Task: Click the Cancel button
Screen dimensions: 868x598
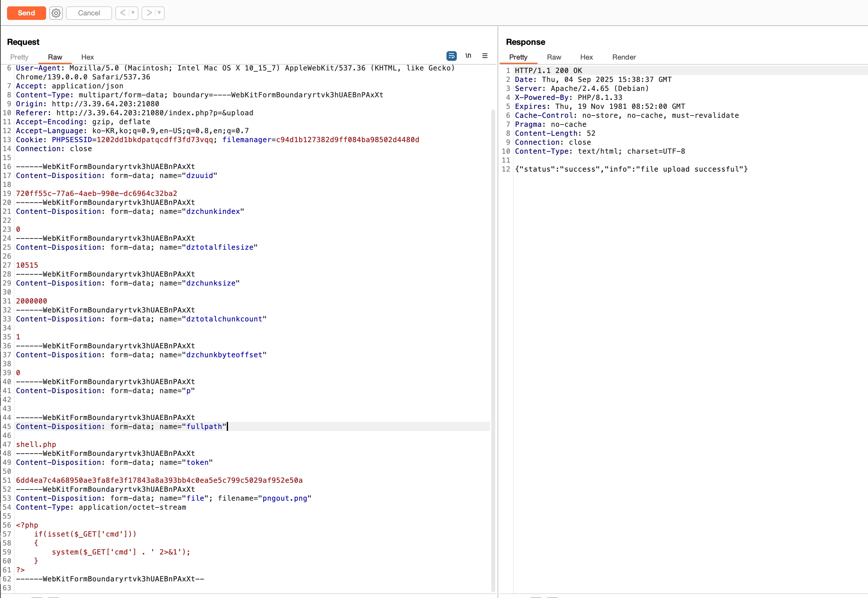Action: pos(89,13)
